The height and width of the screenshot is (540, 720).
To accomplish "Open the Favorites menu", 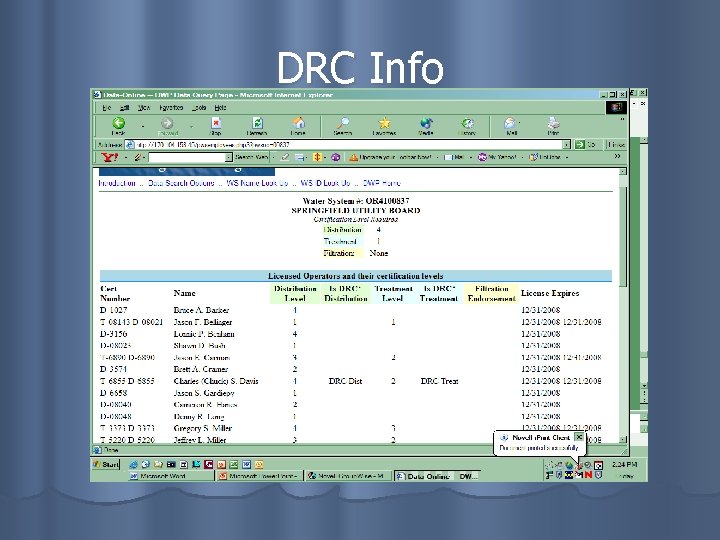I will (171, 108).
